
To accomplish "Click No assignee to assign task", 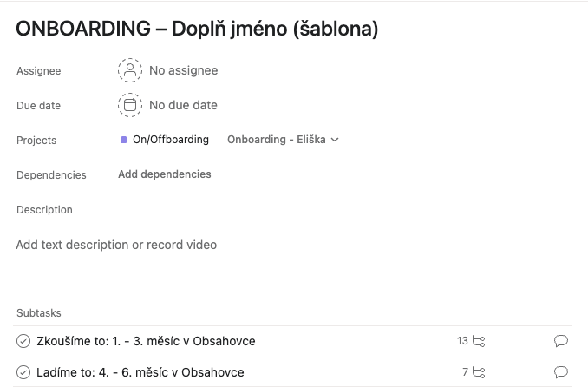I will coord(183,70).
